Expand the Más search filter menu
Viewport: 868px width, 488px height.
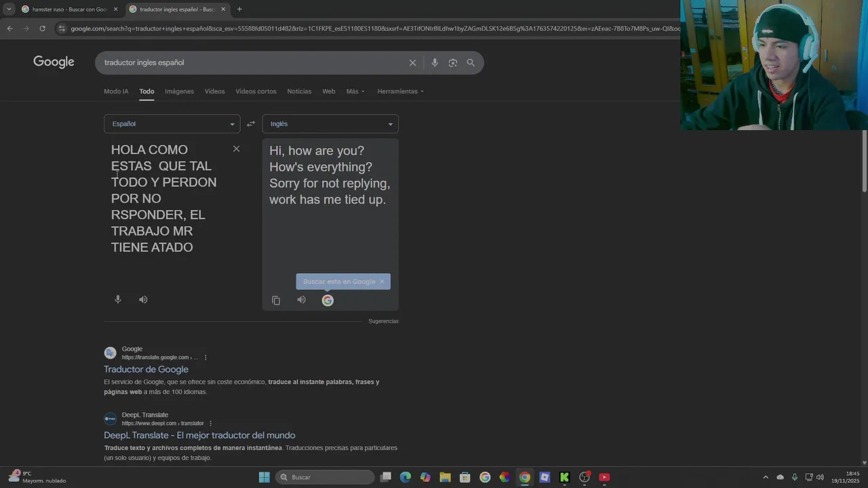(x=355, y=91)
